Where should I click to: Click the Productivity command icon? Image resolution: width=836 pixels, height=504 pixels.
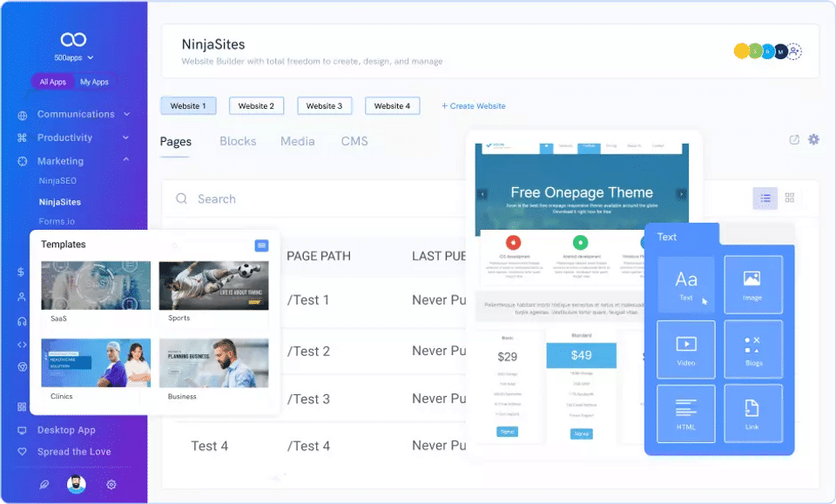tap(22, 138)
